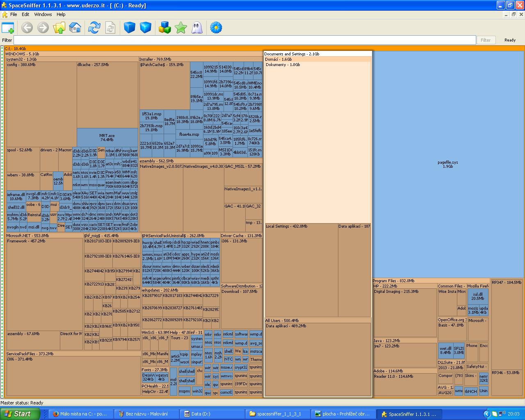Screen dimensions: 525x420
Task: Click the solid blue cube icon
Action: pyautogui.click(x=130, y=28)
